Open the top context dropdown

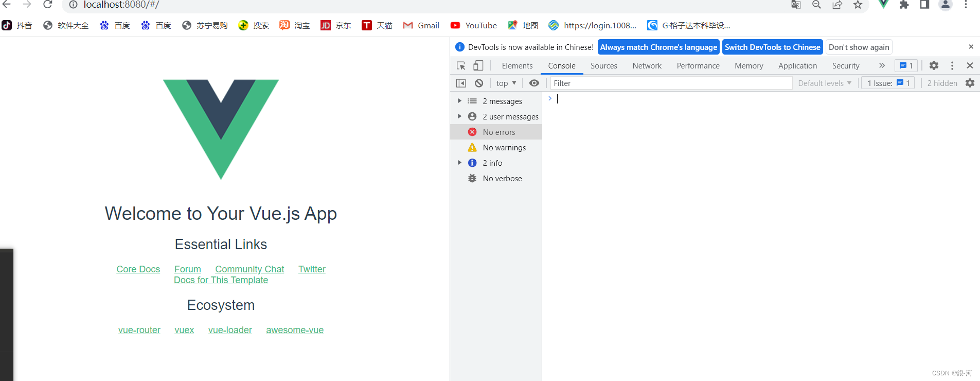506,83
